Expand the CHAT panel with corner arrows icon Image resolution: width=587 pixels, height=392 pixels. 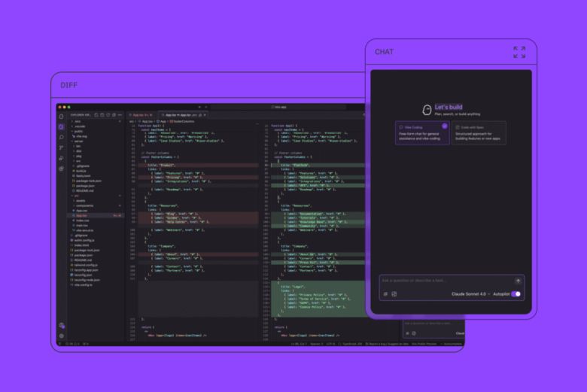[x=519, y=52]
